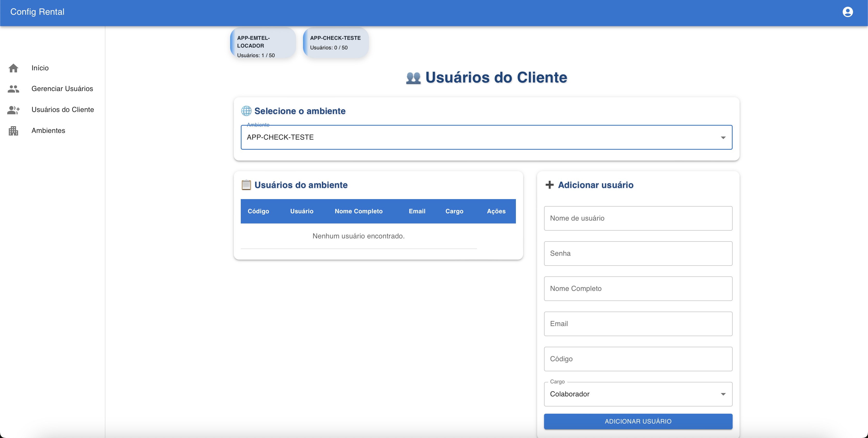Focus the Senha password field
The width and height of the screenshot is (868, 438).
pos(638,254)
